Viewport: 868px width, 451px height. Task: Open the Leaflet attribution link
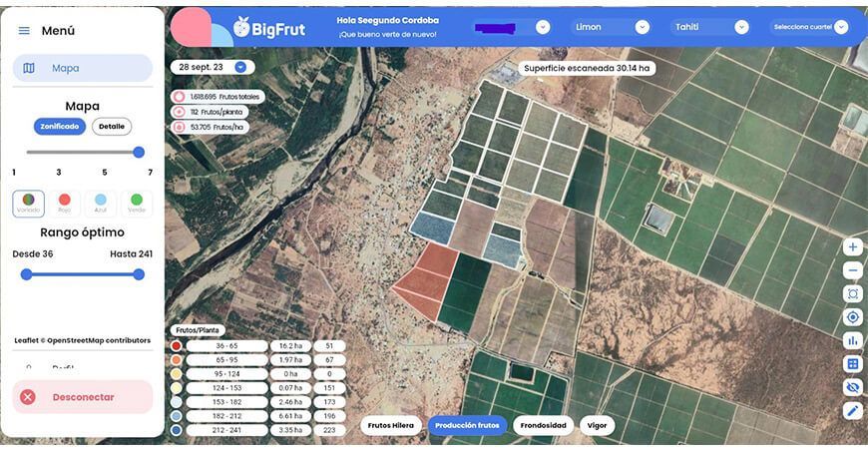26,340
